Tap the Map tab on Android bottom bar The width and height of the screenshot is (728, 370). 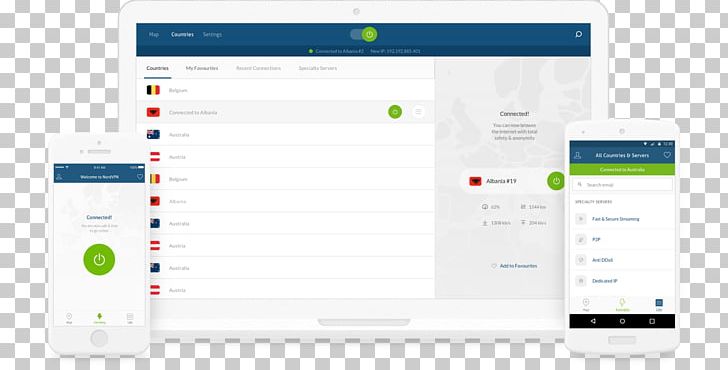click(x=586, y=305)
